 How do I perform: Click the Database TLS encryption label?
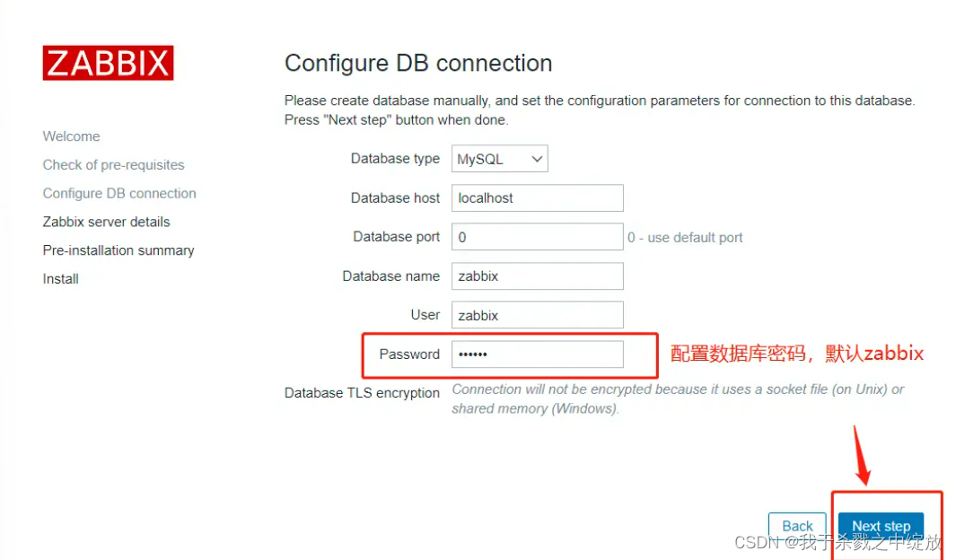coord(362,392)
